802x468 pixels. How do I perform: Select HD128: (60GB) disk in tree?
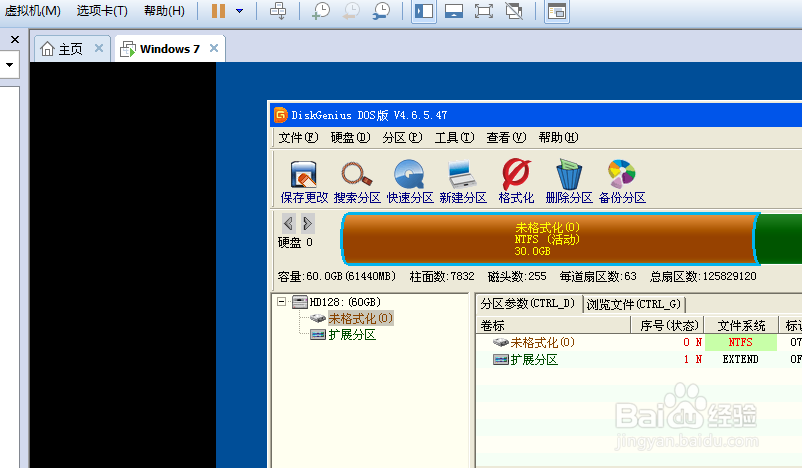(345, 302)
